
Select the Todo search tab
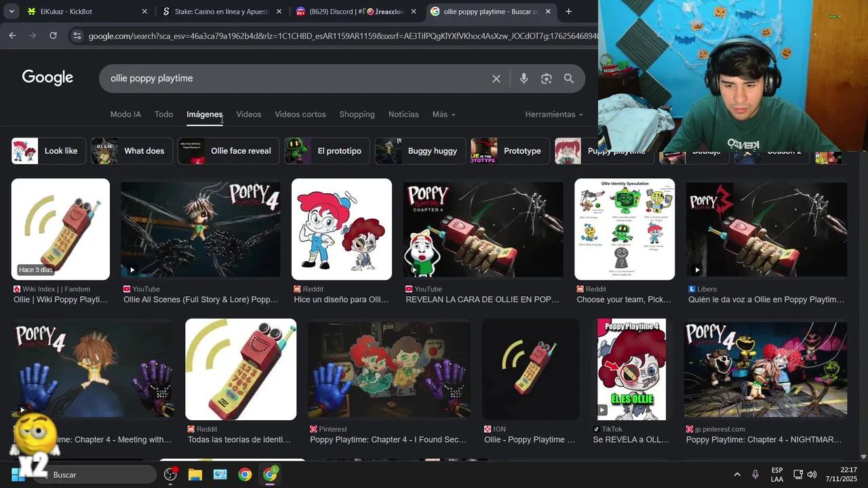click(x=163, y=115)
